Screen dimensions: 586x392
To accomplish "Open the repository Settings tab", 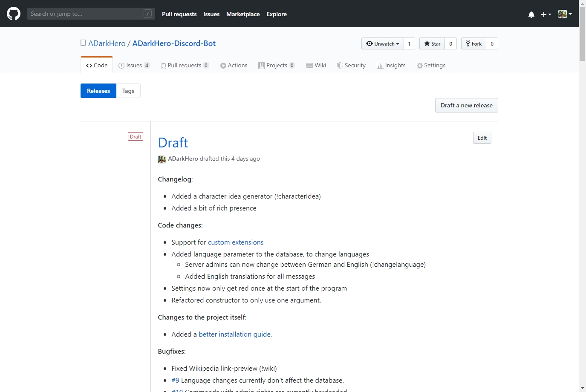I will pyautogui.click(x=431, y=65).
